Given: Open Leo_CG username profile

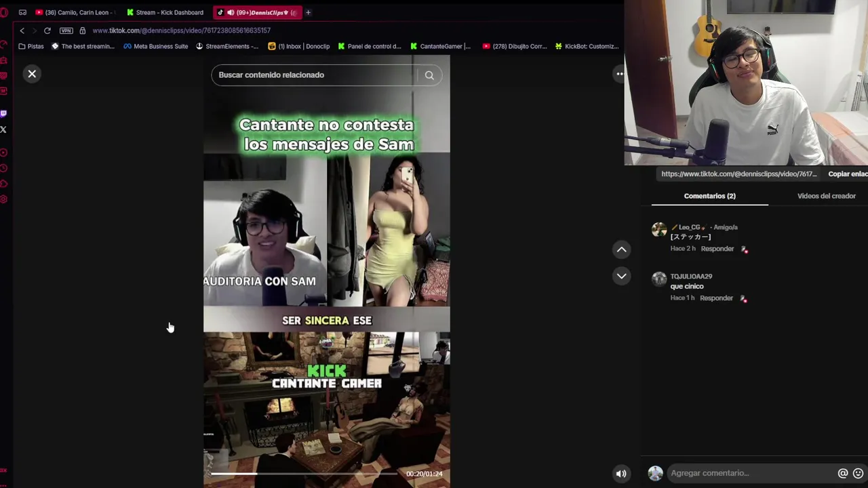Looking at the screenshot, I should (688, 227).
